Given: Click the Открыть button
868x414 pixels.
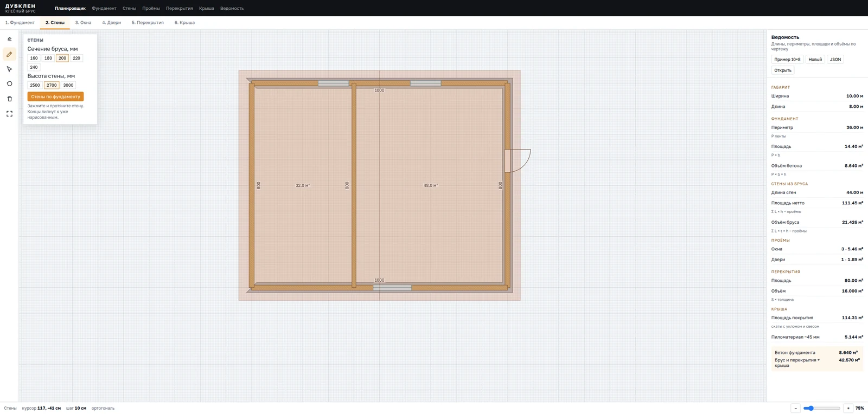Looking at the screenshot, I should tap(783, 70).
